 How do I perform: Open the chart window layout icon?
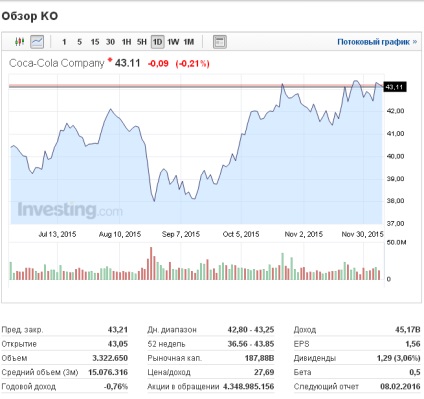click(x=220, y=42)
